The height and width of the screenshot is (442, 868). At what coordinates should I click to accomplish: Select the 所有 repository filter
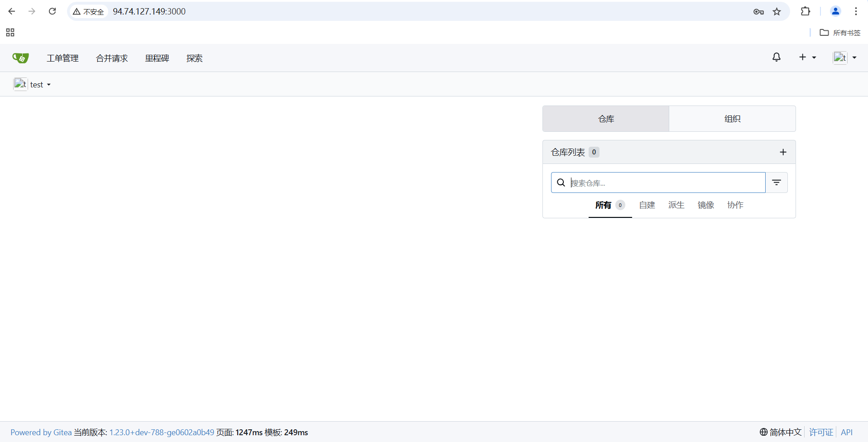610,205
